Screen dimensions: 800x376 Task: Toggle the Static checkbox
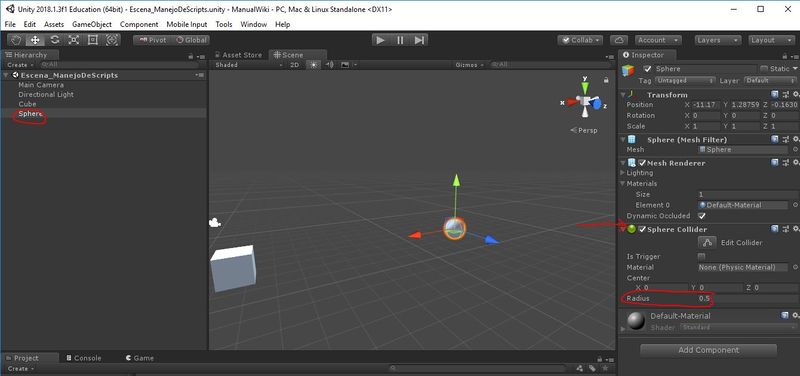point(764,68)
